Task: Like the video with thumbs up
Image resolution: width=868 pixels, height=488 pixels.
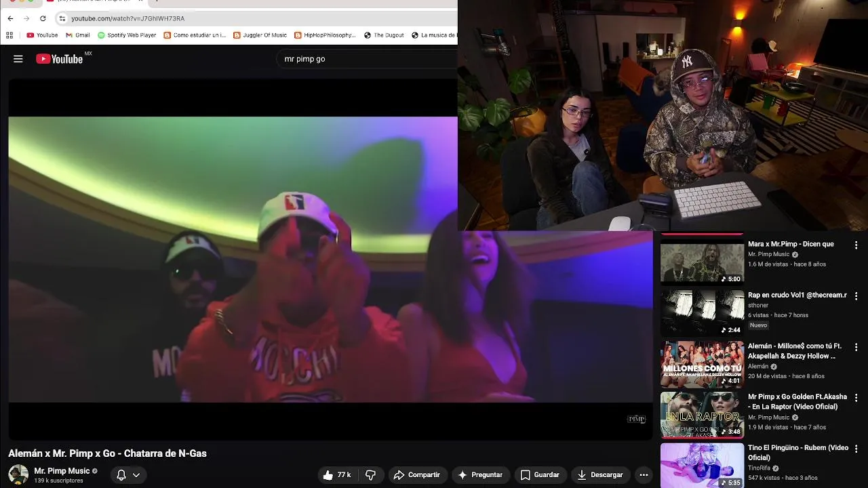Action: point(336,475)
